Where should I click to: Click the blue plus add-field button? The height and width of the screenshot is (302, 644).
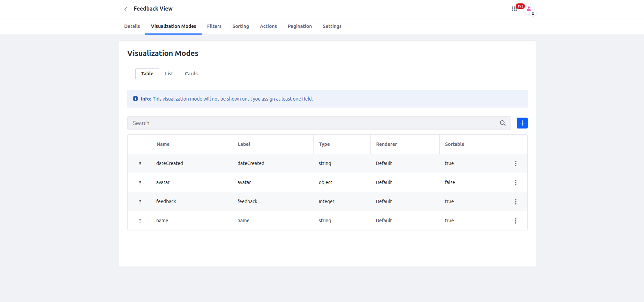(x=522, y=123)
